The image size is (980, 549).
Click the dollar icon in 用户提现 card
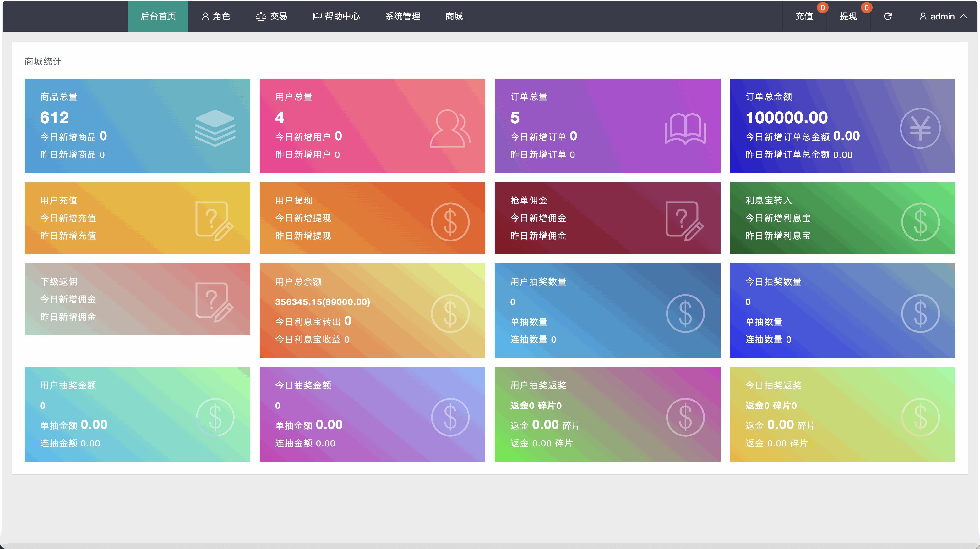(x=450, y=222)
